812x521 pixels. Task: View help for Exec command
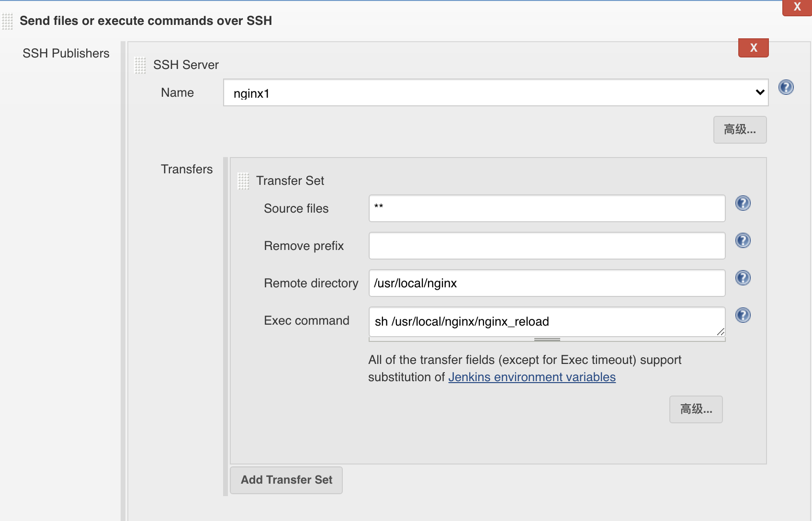[x=743, y=315]
